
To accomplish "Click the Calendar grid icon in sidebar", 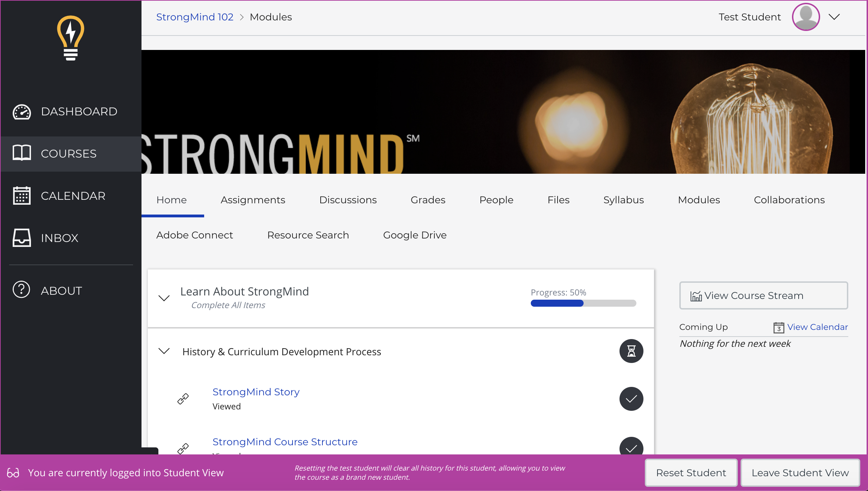I will [22, 196].
